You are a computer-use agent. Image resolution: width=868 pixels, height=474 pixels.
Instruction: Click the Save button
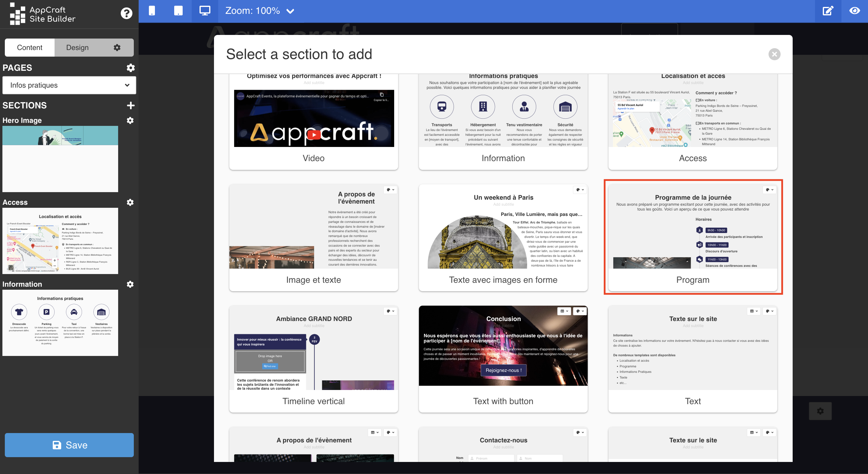[69, 445]
